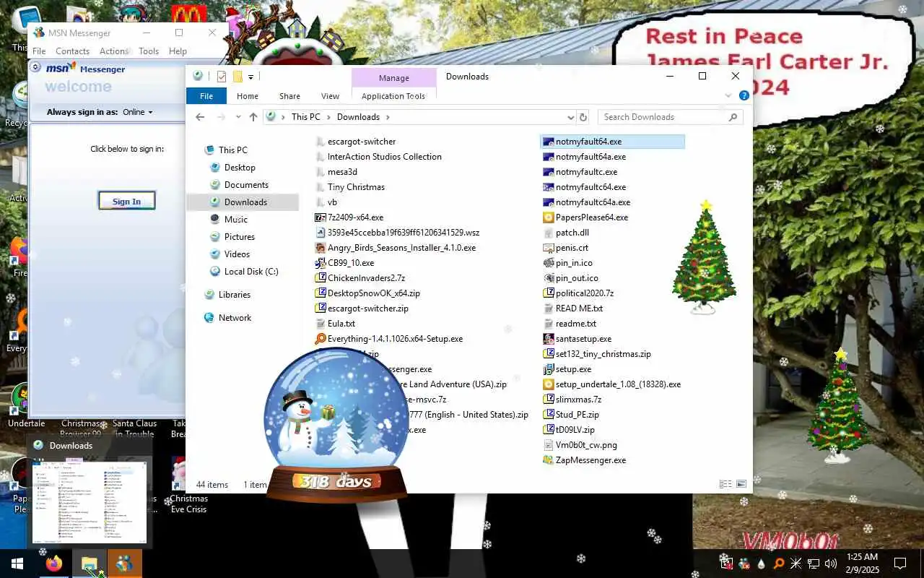Expand breadcrumb arrow after Downloads
The height and width of the screenshot is (578, 924).
tap(388, 117)
